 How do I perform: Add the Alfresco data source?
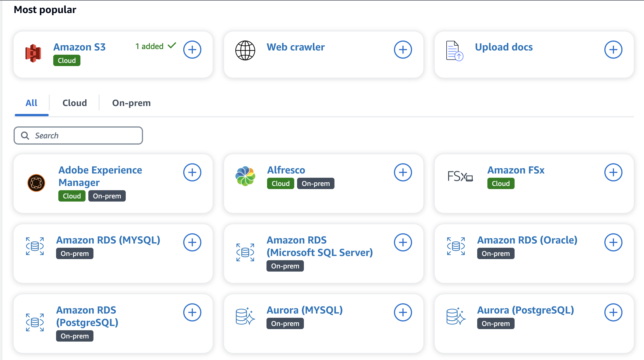click(x=403, y=172)
